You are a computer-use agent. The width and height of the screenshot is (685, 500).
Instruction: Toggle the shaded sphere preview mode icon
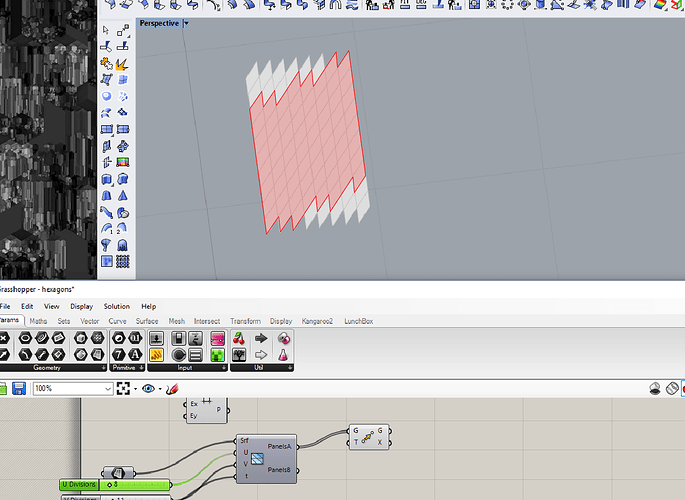click(x=655, y=388)
